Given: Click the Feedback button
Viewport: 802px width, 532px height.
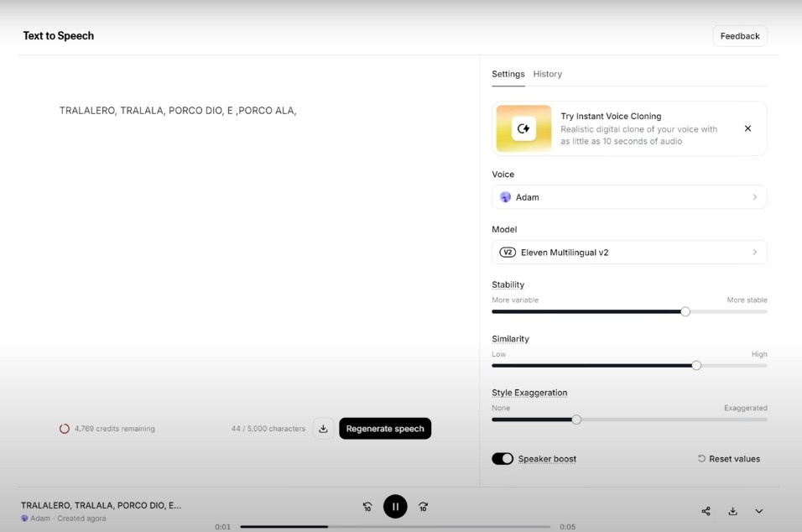Looking at the screenshot, I should coord(740,36).
